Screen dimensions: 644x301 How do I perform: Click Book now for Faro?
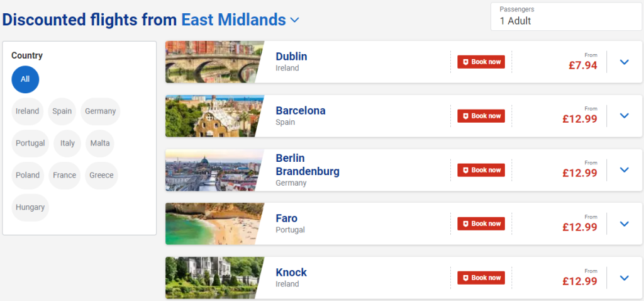(x=481, y=224)
